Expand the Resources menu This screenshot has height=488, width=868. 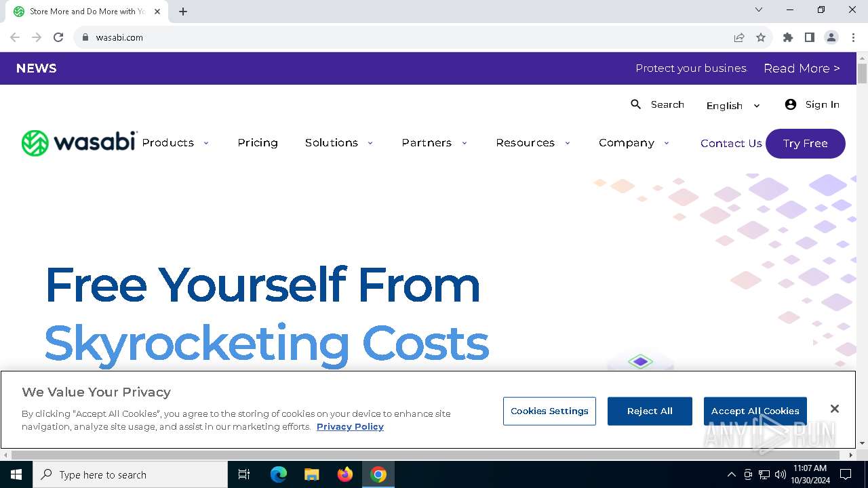tap(533, 143)
